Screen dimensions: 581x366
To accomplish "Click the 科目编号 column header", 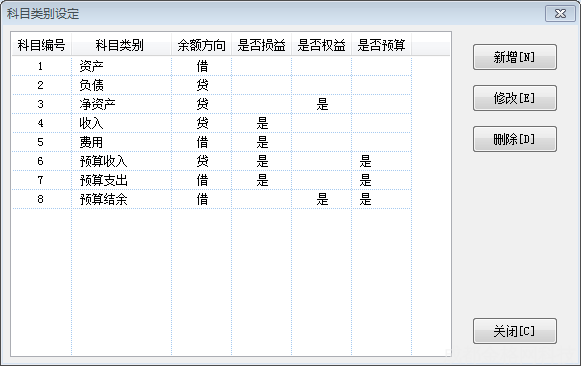I will click(x=42, y=45).
